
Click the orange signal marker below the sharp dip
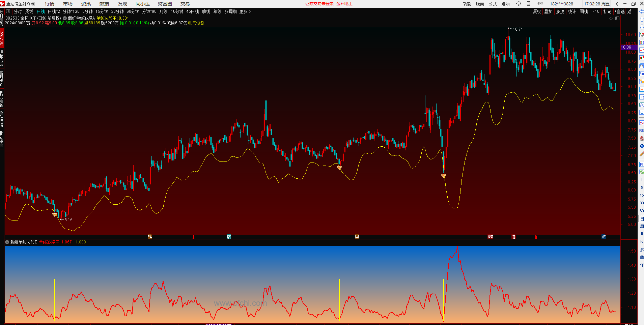pos(444,176)
